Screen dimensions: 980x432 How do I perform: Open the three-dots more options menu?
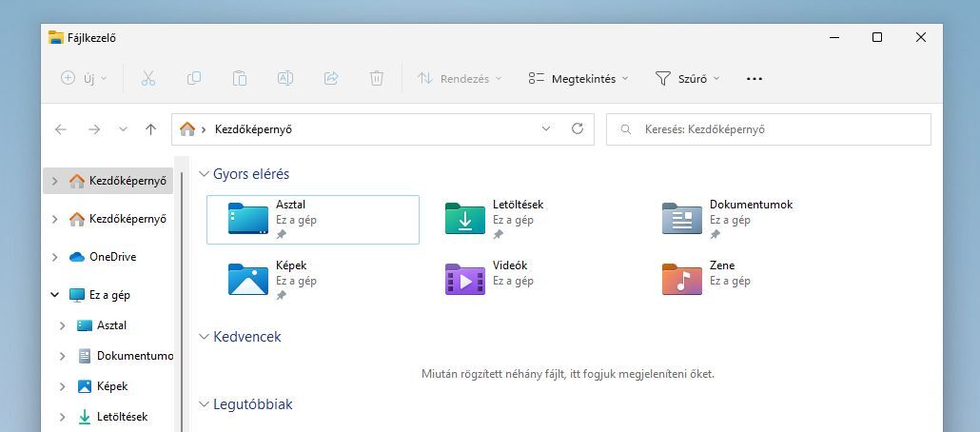coord(755,79)
